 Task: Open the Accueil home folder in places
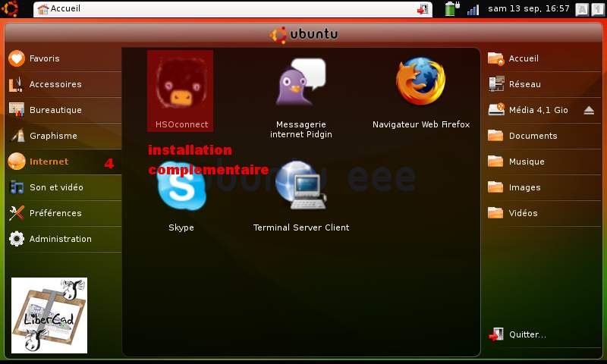coord(543,58)
